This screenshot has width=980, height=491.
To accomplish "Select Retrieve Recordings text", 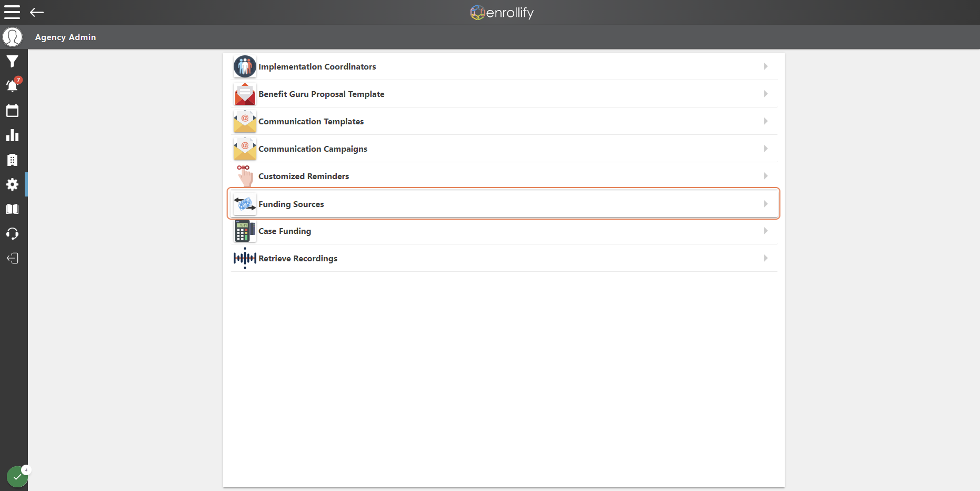I will pyautogui.click(x=298, y=258).
